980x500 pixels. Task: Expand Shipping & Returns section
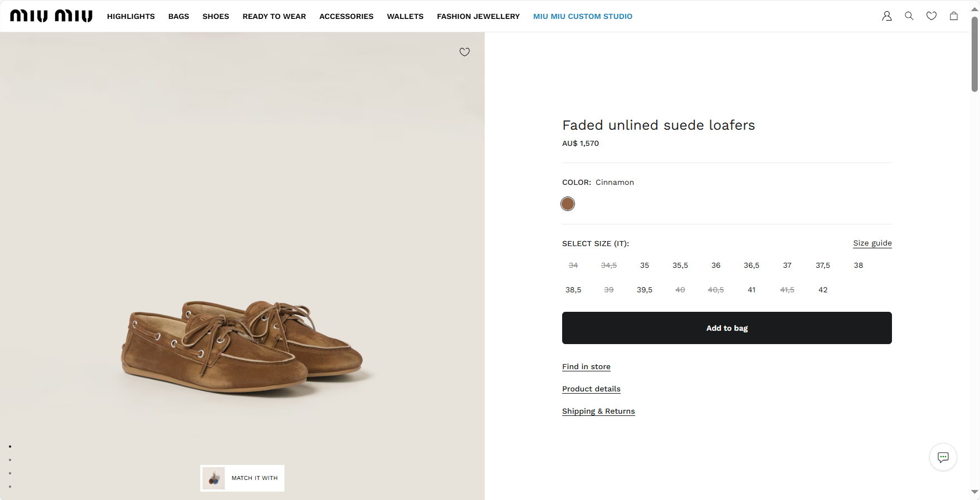(598, 411)
